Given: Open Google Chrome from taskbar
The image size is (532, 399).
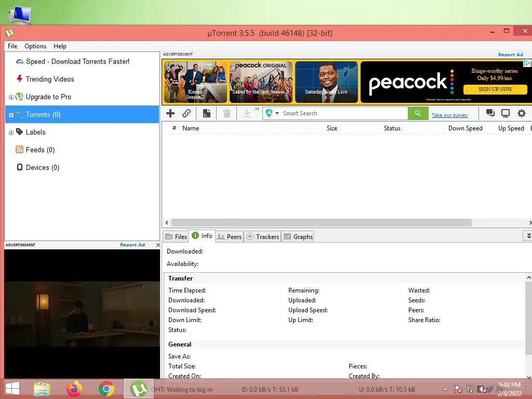Looking at the screenshot, I should 106,389.
